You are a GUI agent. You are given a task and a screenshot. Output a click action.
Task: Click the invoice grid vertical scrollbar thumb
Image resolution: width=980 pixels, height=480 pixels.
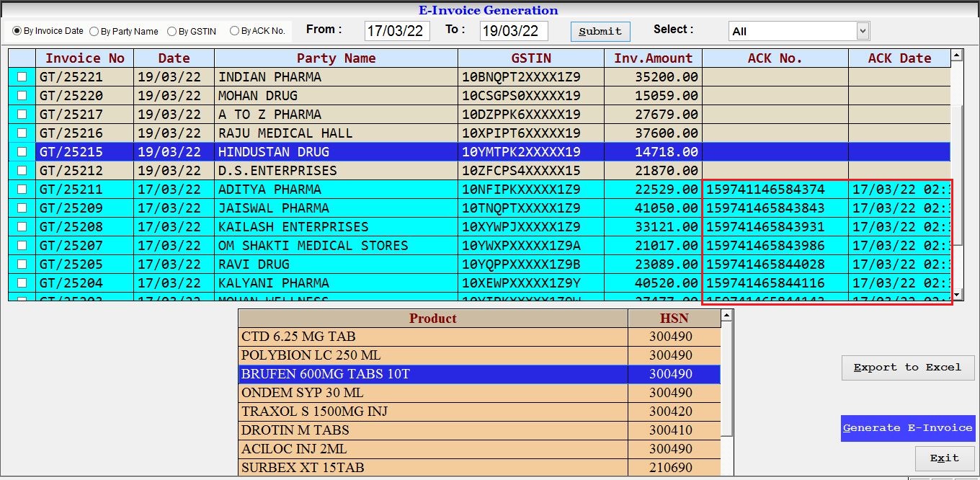coord(957,174)
